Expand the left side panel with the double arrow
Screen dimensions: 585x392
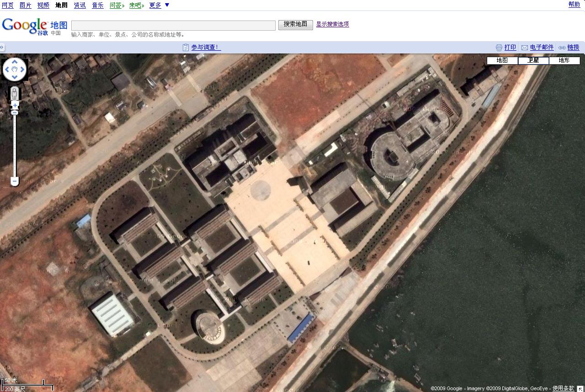[2, 47]
